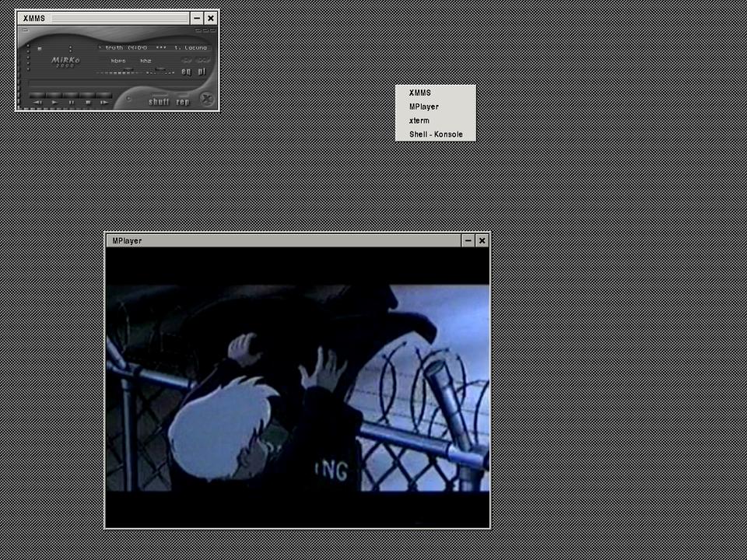
Task: Click the XMMS song position seek bar
Action: click(x=117, y=84)
